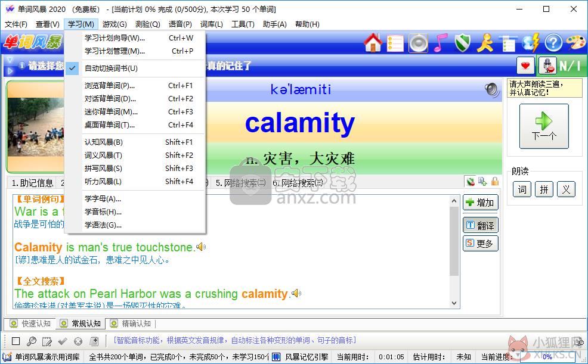Toggle the microphone recording button
The image size is (588, 364).
point(548,66)
